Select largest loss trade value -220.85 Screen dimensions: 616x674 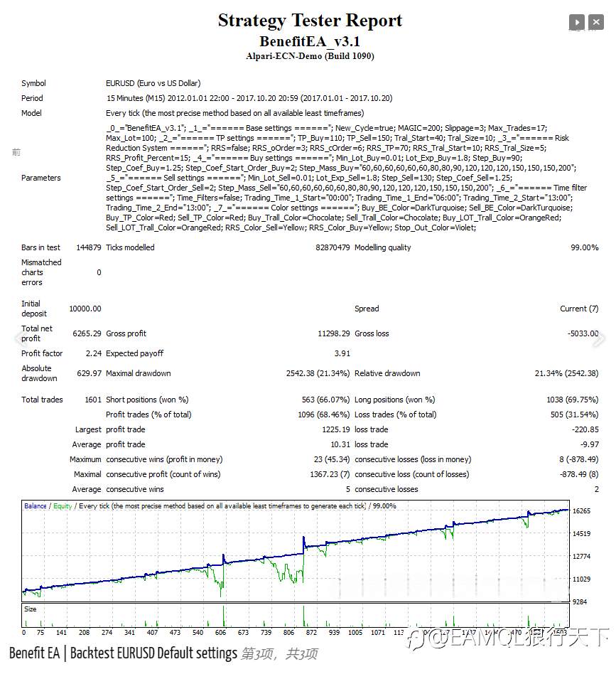[585, 429]
